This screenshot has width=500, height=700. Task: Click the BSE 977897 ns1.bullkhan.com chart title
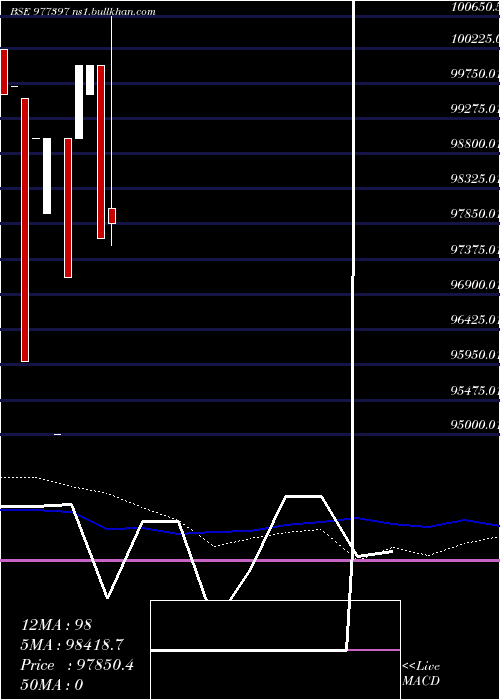pyautogui.click(x=83, y=12)
